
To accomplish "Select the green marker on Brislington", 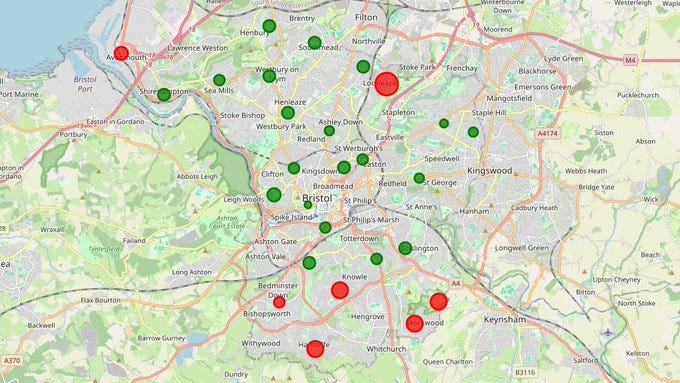I will click(x=405, y=248).
